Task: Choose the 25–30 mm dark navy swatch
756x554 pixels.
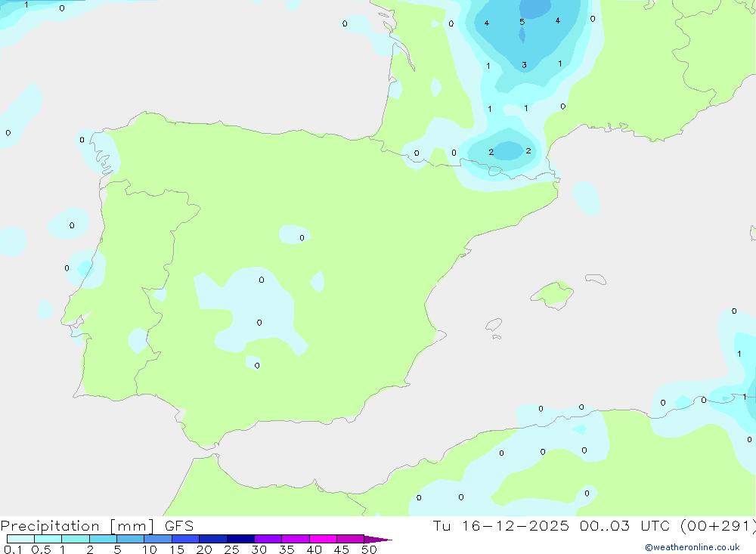Action: point(240,539)
